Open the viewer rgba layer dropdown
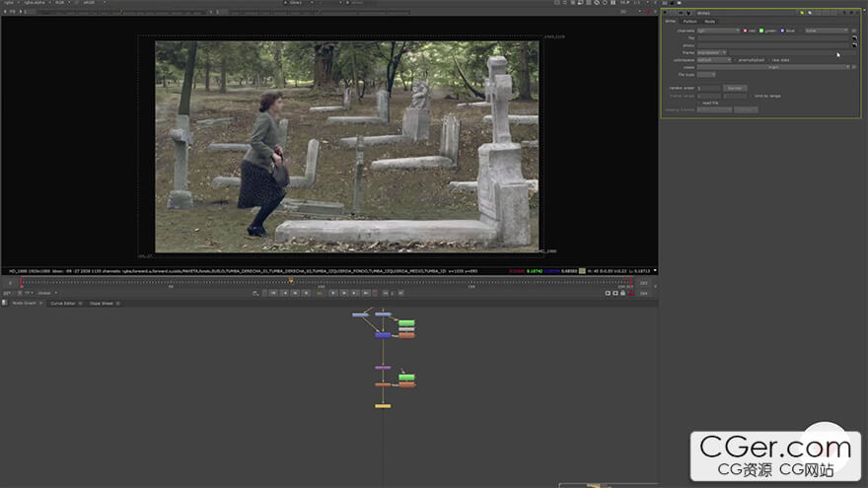The image size is (868, 488). pos(10,3)
